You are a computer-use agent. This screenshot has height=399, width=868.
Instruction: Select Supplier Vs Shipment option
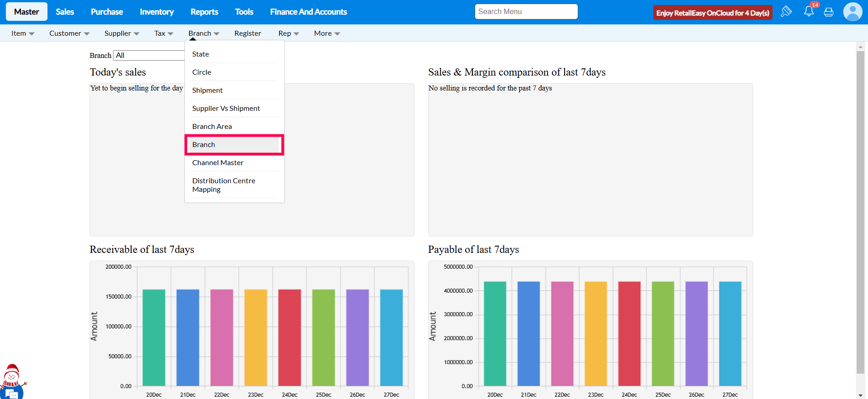[226, 109]
